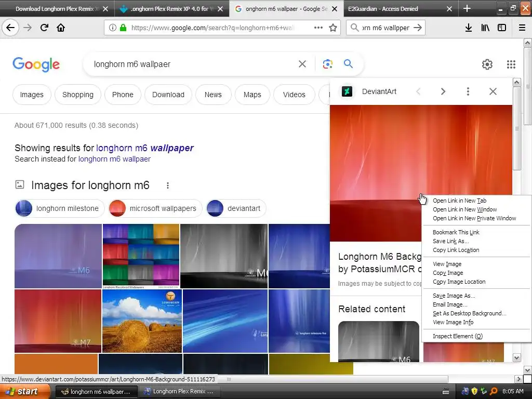Open the Windows Start button
532x399 pixels.
pos(25,392)
